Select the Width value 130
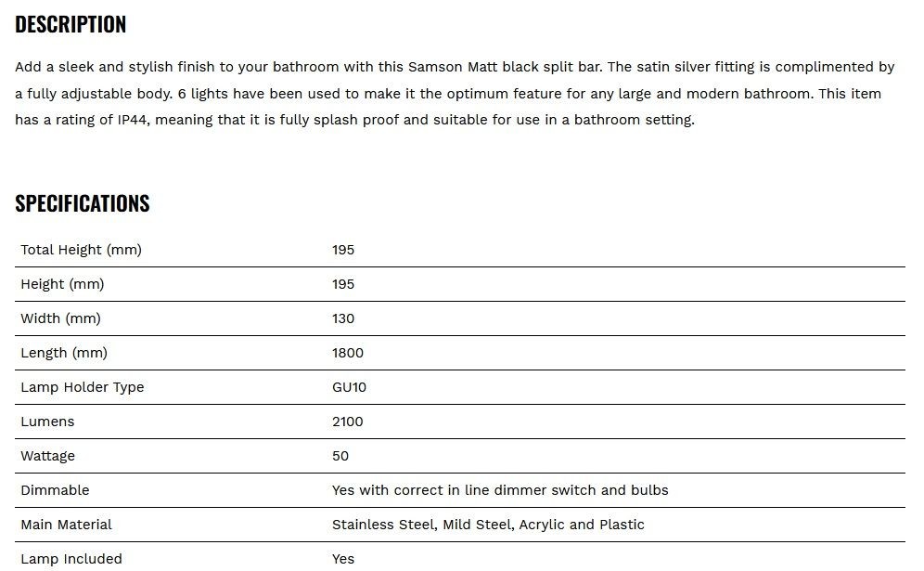This screenshot has height=571, width=924. 343,318
